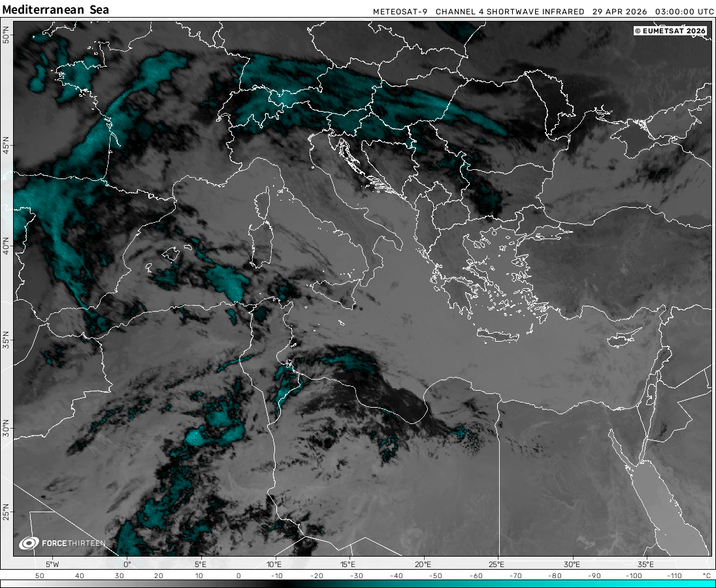Image resolution: width=716 pixels, height=588 pixels.
Task: Click the © EUMETSAT 2026 copyright label
Action: pos(670,31)
